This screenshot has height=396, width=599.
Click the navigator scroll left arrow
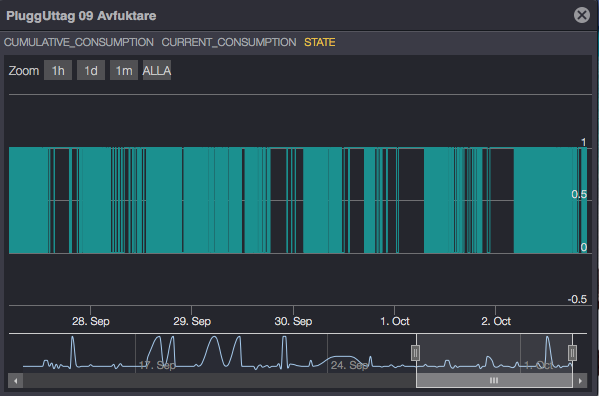coord(16,380)
